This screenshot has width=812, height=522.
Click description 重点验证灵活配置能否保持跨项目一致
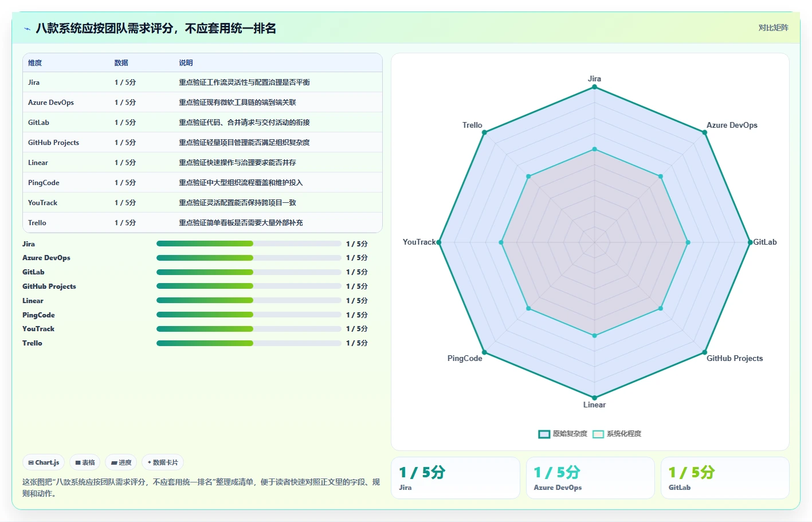tap(237, 203)
